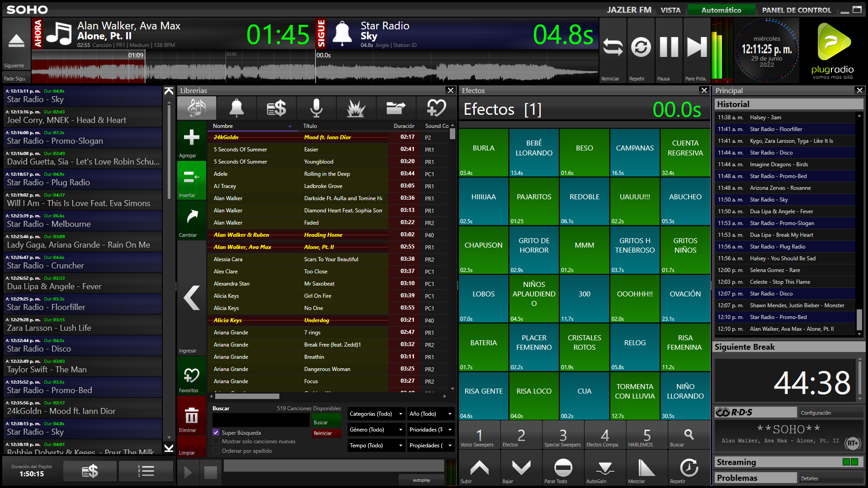This screenshot has height=488, width=868.
Task: Open the Tempo (Todo) dropdown
Action: click(376, 446)
